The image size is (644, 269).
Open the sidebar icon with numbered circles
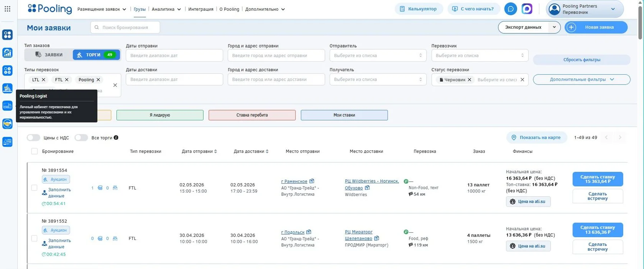pyautogui.click(x=7, y=70)
